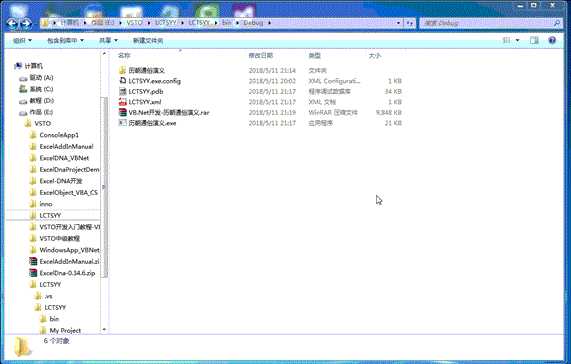Click the 9,848 KB size of the rar file
Screen dimensions: 571x364
[x=389, y=112]
